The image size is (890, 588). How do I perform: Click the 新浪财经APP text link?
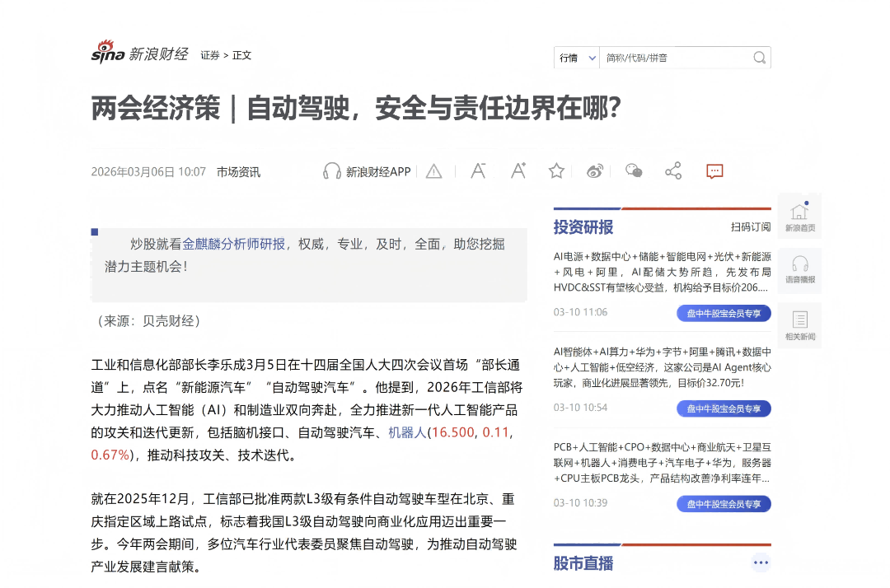click(378, 172)
